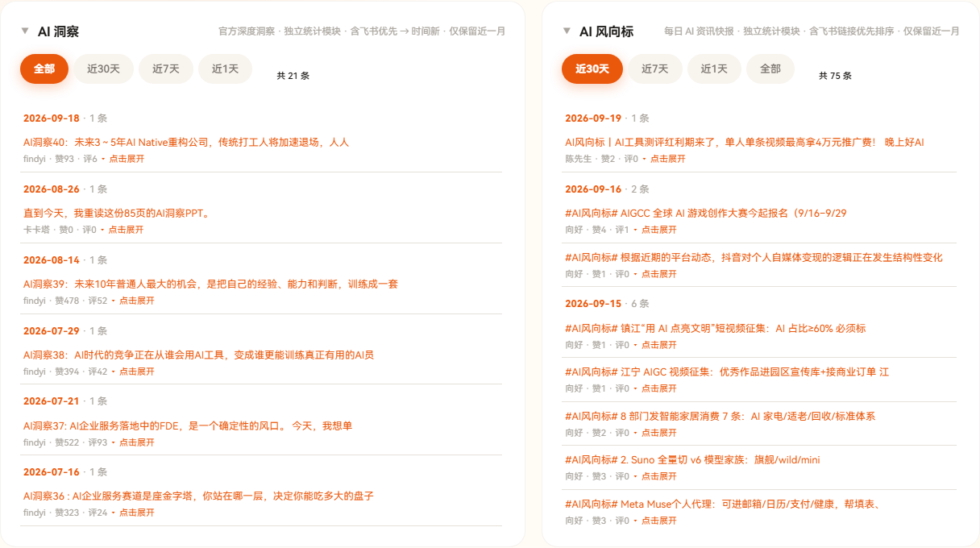Click the 2026-08-14 date heading

coord(52,260)
